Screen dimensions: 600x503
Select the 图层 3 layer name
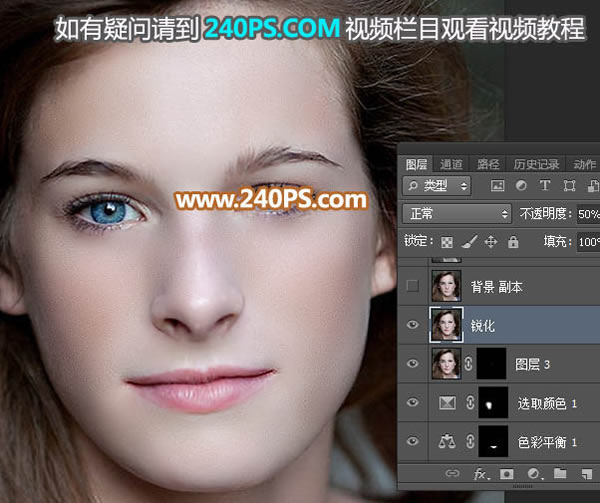[532, 364]
